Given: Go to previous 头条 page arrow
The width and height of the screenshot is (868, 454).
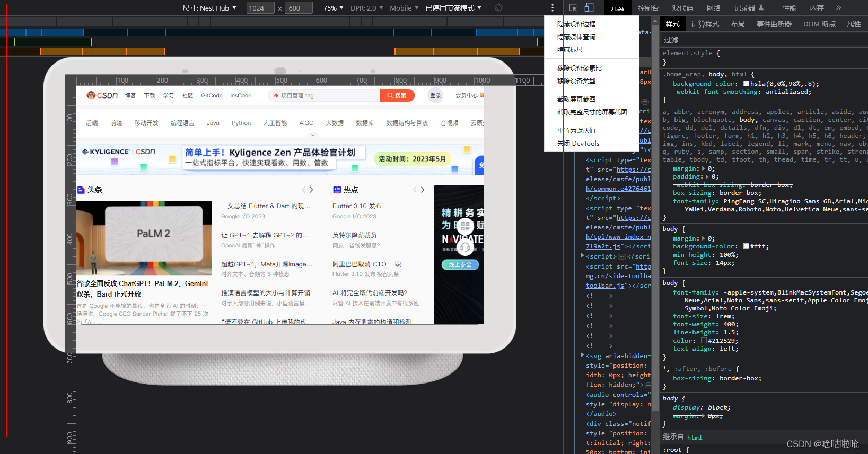Looking at the screenshot, I should (x=303, y=190).
